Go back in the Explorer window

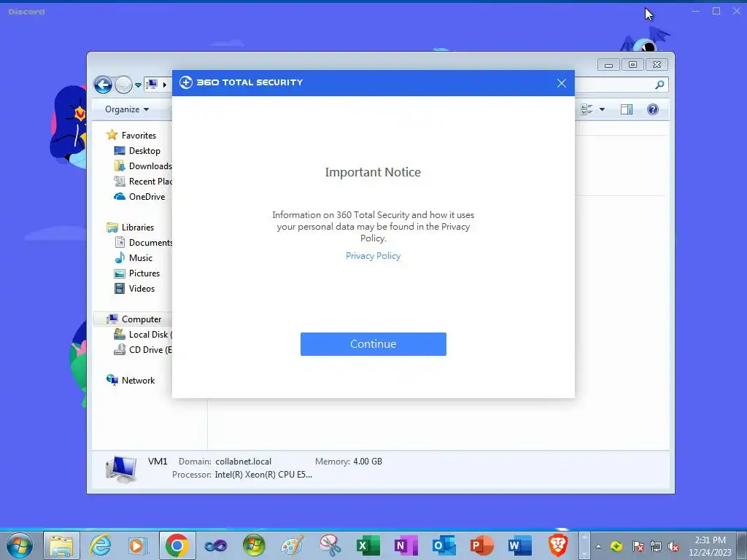(x=103, y=85)
